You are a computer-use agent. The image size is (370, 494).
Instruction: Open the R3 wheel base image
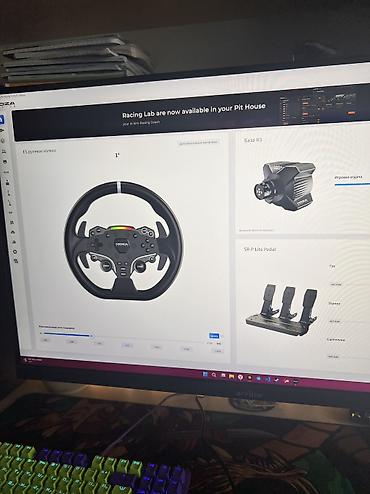[284, 185]
